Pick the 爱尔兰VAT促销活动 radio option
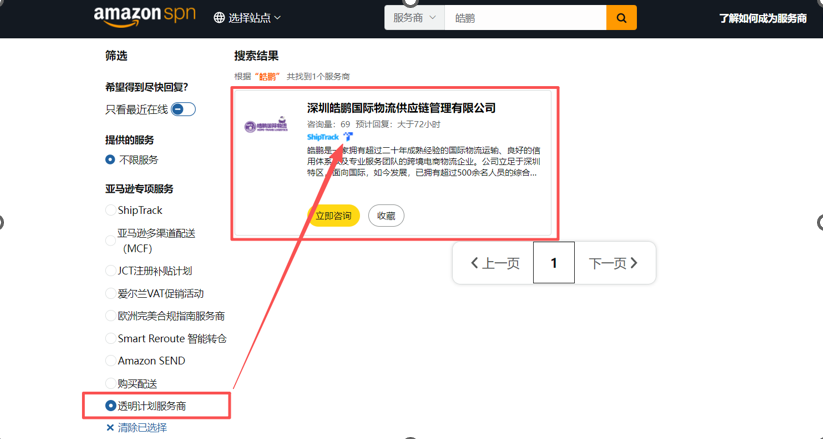The image size is (823, 439). [x=110, y=294]
